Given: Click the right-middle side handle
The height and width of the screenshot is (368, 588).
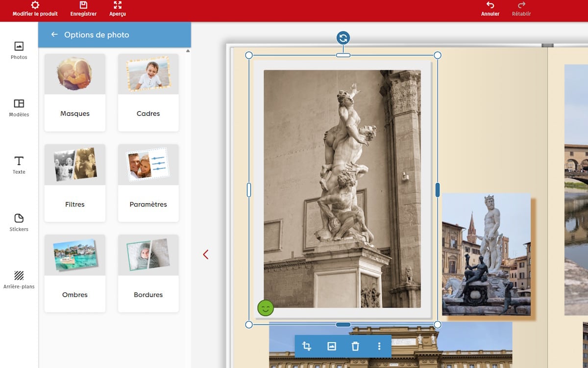Looking at the screenshot, I should [438, 190].
